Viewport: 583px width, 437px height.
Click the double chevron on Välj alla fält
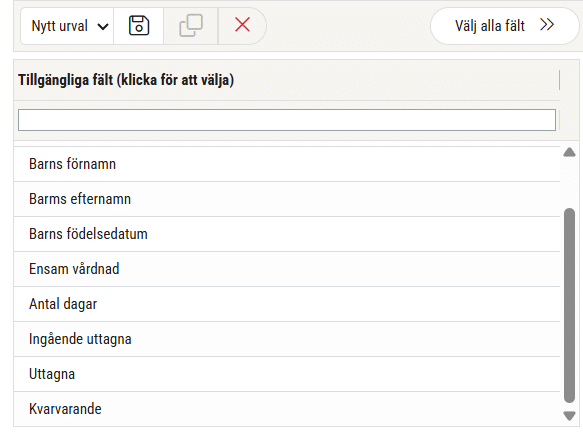[x=547, y=25]
